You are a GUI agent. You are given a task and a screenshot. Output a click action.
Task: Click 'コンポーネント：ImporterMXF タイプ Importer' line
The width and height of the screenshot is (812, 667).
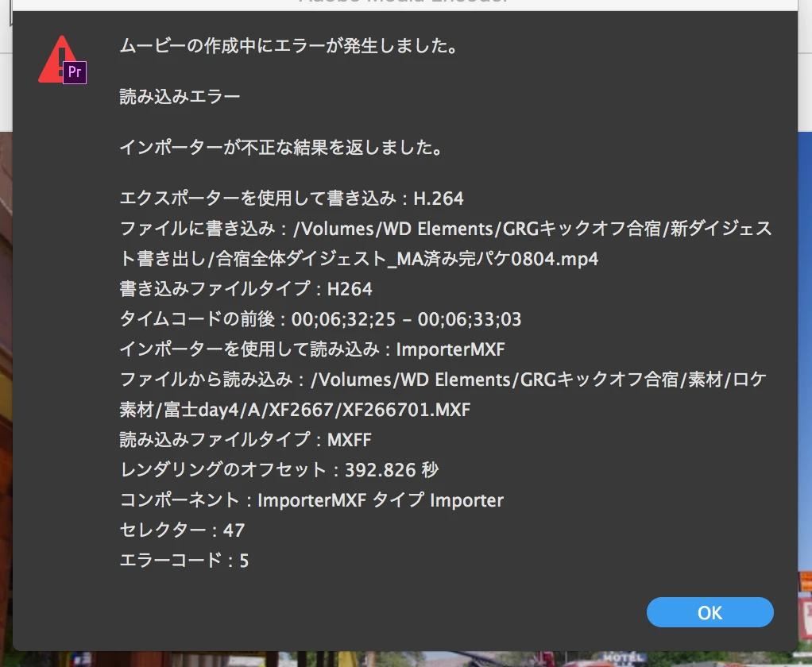[311, 500]
